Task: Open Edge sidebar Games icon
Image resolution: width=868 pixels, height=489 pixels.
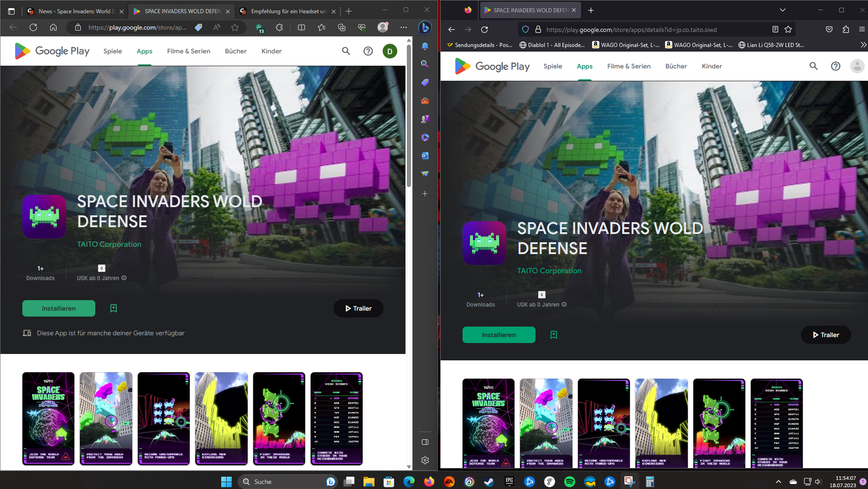Action: click(x=425, y=119)
